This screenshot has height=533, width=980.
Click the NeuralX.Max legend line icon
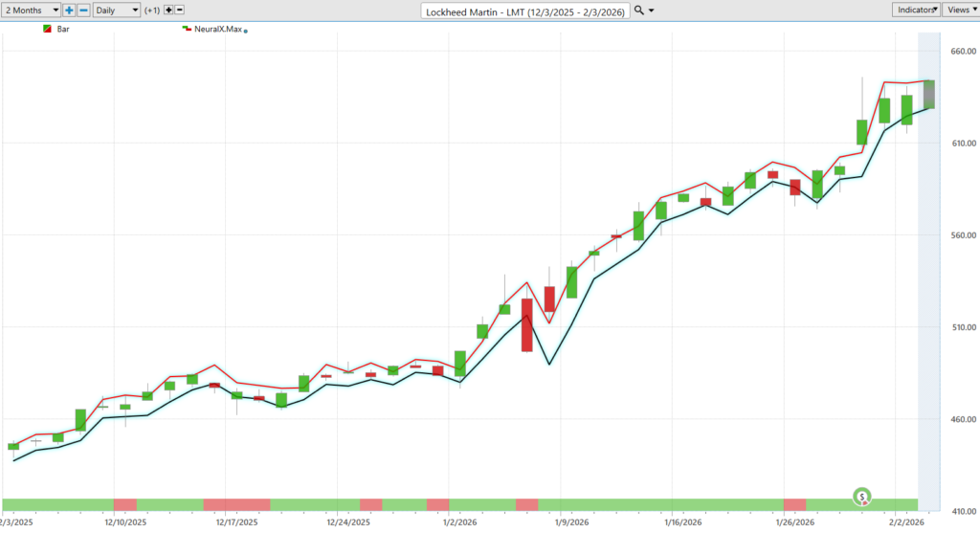click(x=187, y=29)
